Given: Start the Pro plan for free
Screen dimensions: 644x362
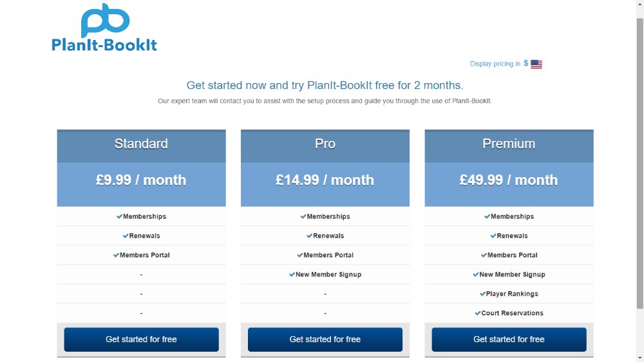Looking at the screenshot, I should [325, 339].
